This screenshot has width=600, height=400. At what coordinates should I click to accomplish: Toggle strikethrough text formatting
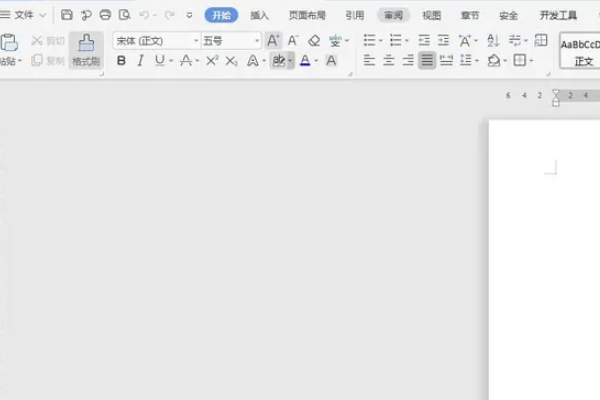(186, 60)
